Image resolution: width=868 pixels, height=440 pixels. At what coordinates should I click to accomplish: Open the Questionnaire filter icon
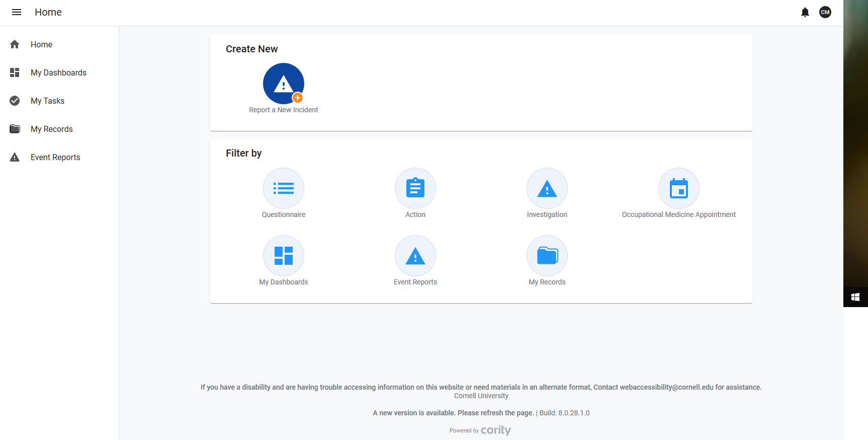point(283,188)
